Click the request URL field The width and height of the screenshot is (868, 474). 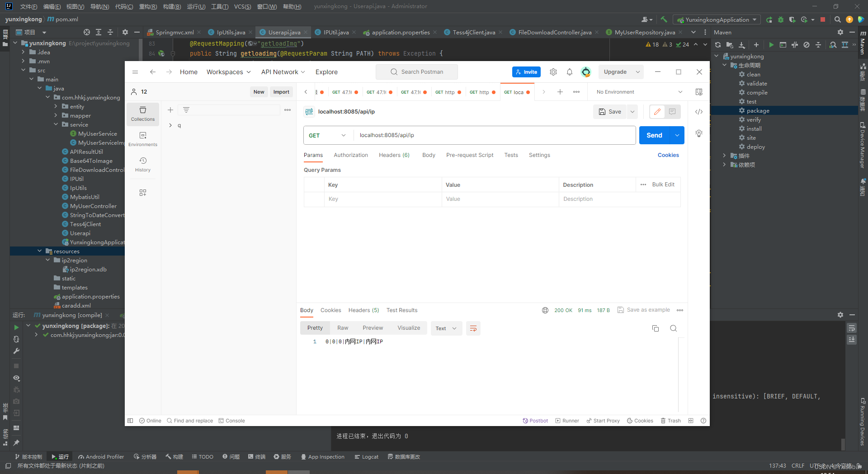click(495, 135)
